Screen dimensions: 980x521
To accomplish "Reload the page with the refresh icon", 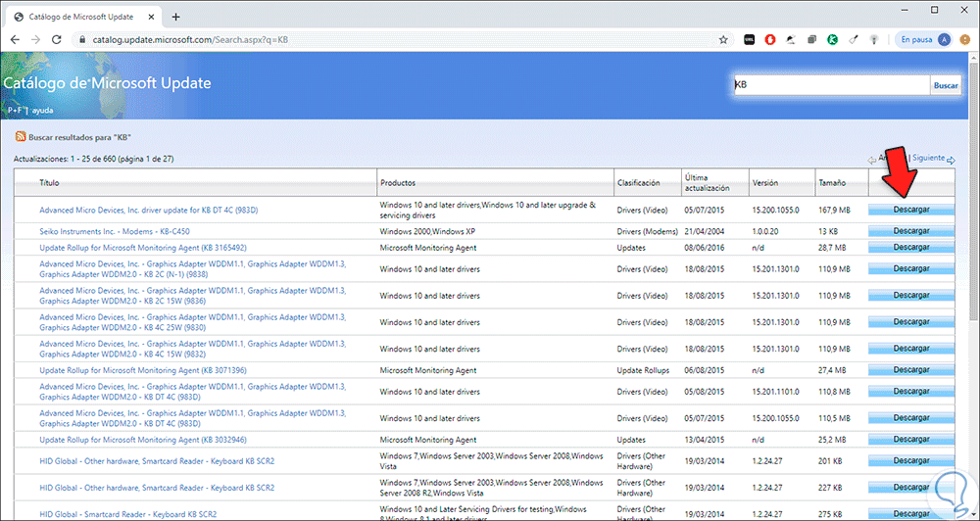I will [56, 39].
